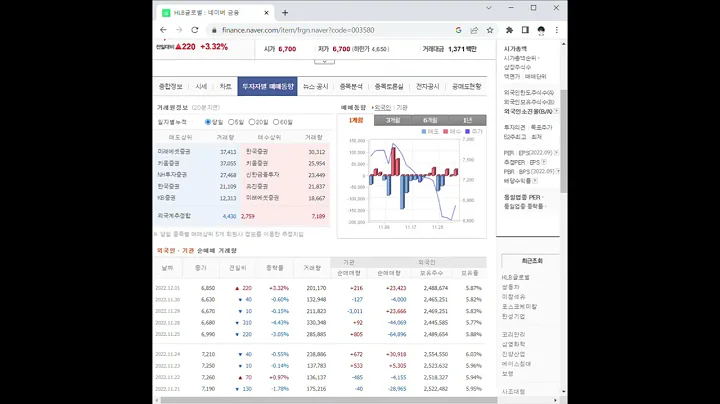This screenshot has width=720, height=404.
Task: Open the 뉴스·공시 tab
Action: (x=315, y=86)
